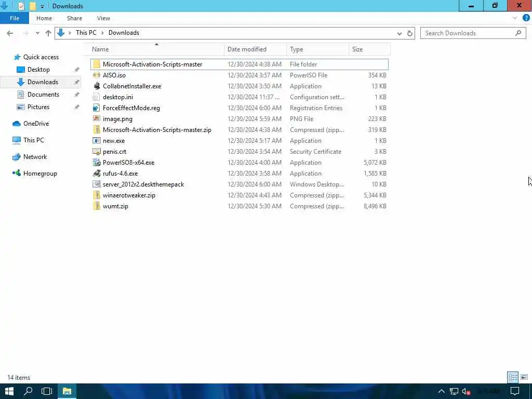This screenshot has height=399, width=532.
Task: Open the Action Center notifications icon
Action: pyautogui.click(x=515, y=391)
